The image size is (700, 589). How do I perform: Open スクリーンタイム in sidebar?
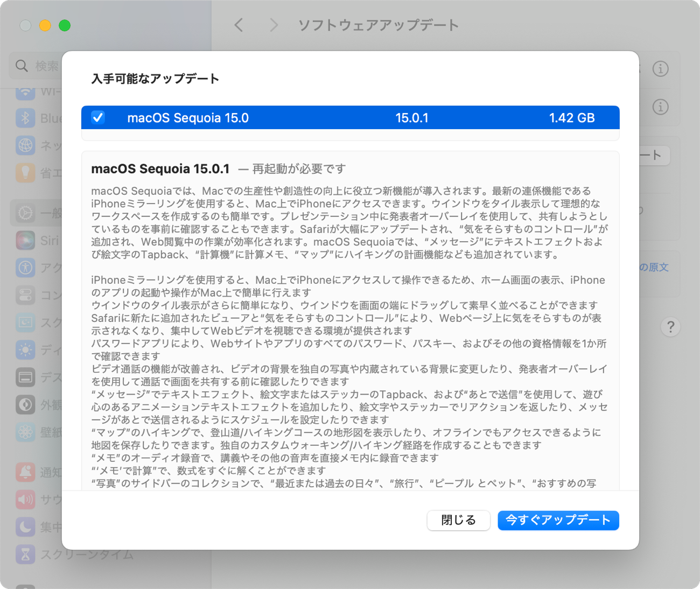point(74,554)
